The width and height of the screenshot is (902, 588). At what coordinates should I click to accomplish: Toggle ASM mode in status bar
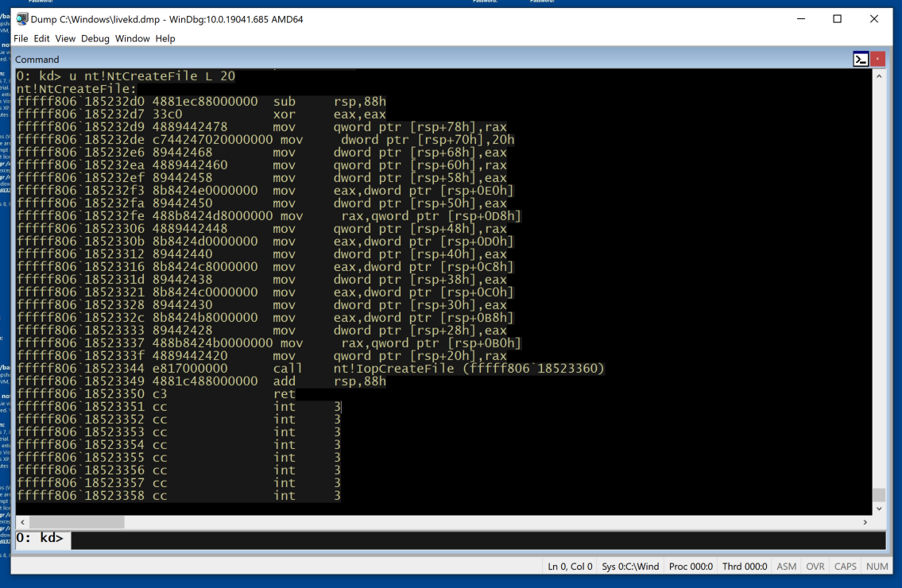[x=787, y=567]
